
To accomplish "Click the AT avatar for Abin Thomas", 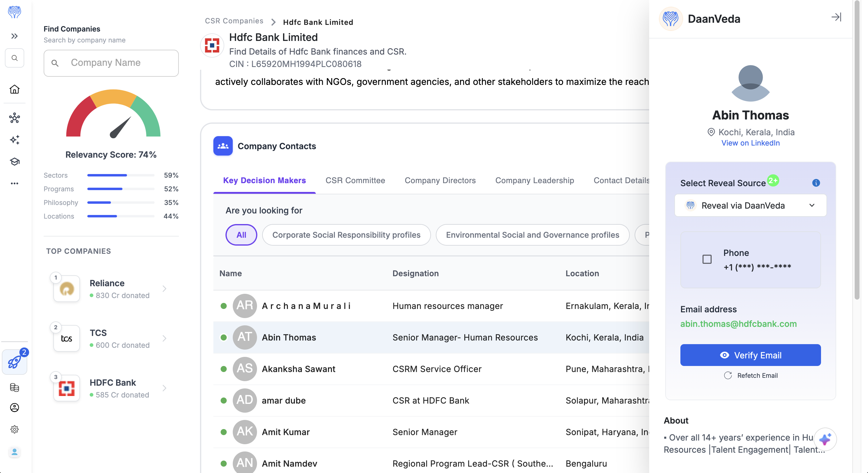I will 245,337.
